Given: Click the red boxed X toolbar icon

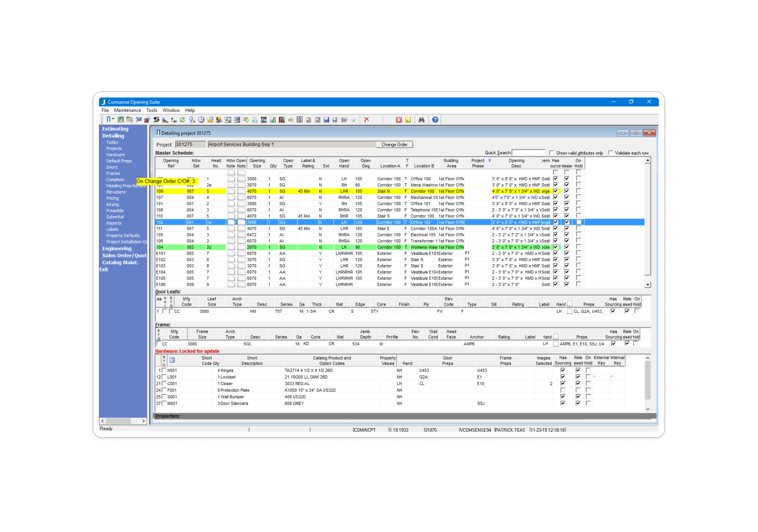Looking at the screenshot, I should pos(399,120).
